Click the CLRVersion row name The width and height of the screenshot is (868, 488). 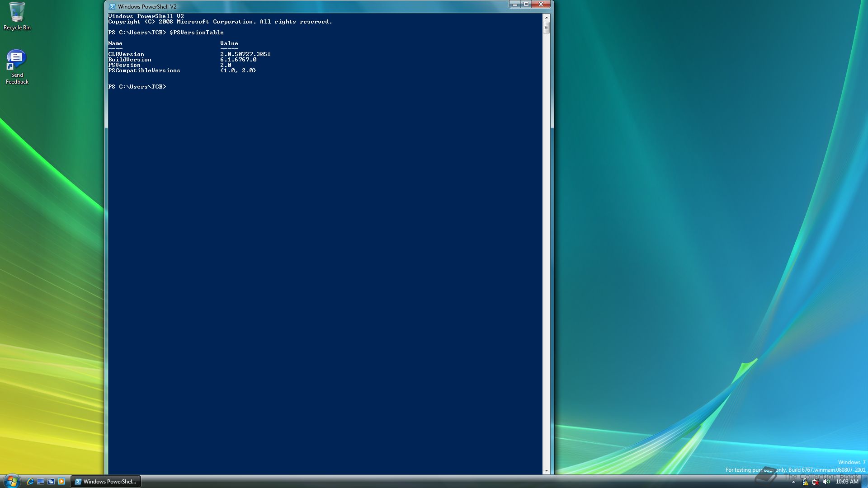pyautogui.click(x=126, y=54)
